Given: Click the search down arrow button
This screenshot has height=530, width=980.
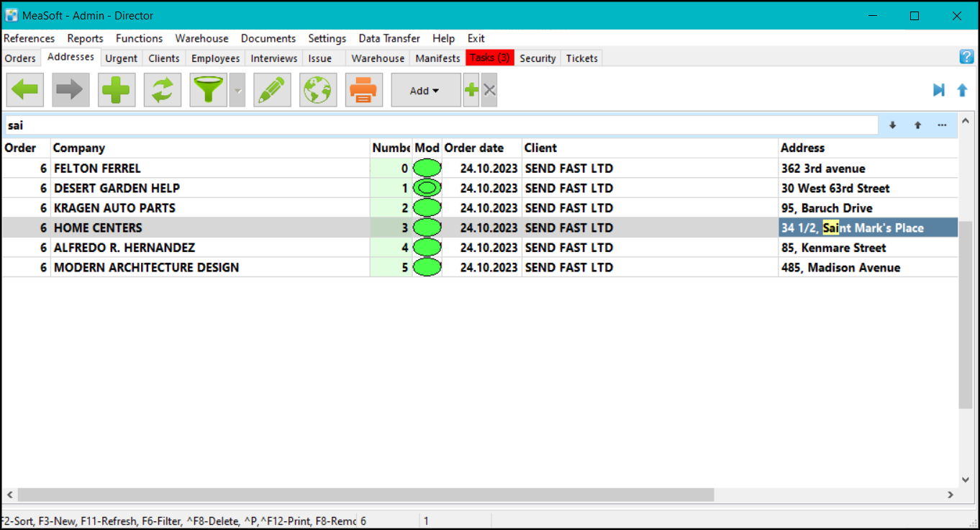Looking at the screenshot, I should click(x=892, y=125).
